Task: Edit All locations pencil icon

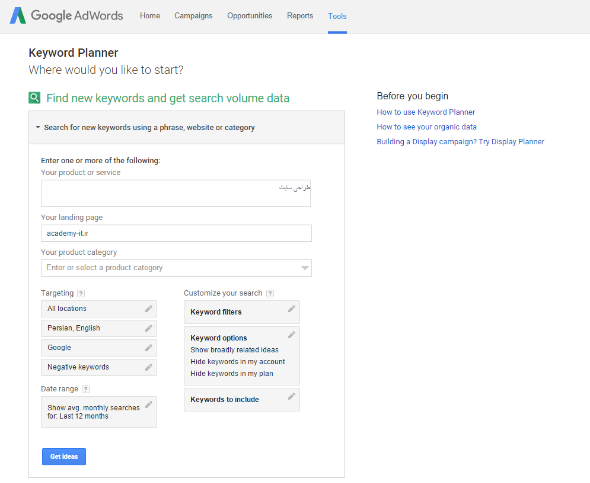Action: 149,308
